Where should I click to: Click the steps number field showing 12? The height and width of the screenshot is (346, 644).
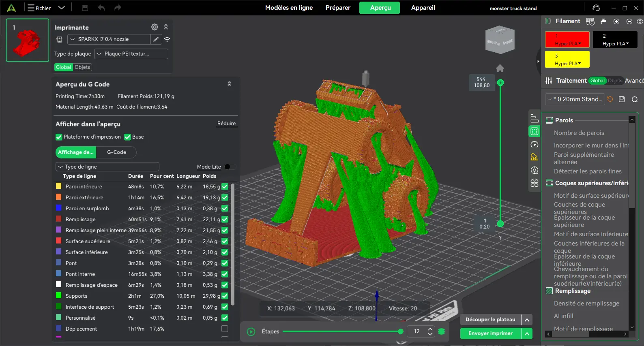418,331
